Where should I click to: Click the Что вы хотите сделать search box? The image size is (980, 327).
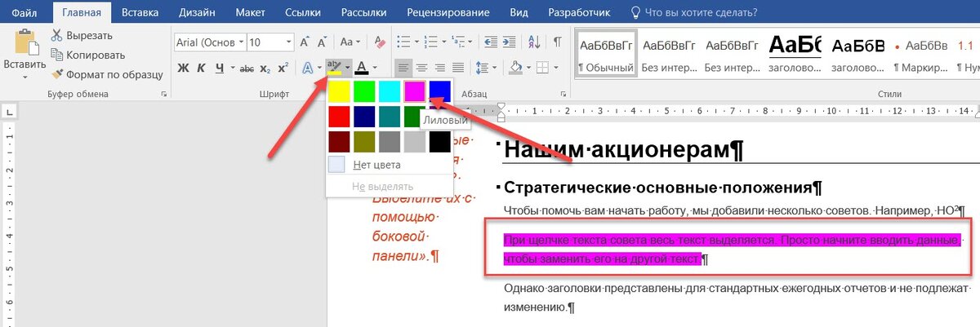coord(700,12)
